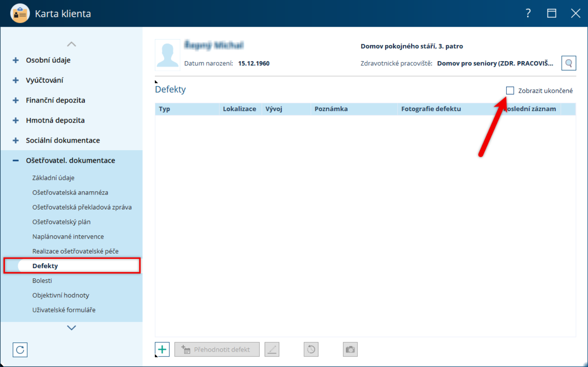Maximize the Karta klienta window
Image resolution: width=588 pixels, height=367 pixels.
click(x=552, y=13)
